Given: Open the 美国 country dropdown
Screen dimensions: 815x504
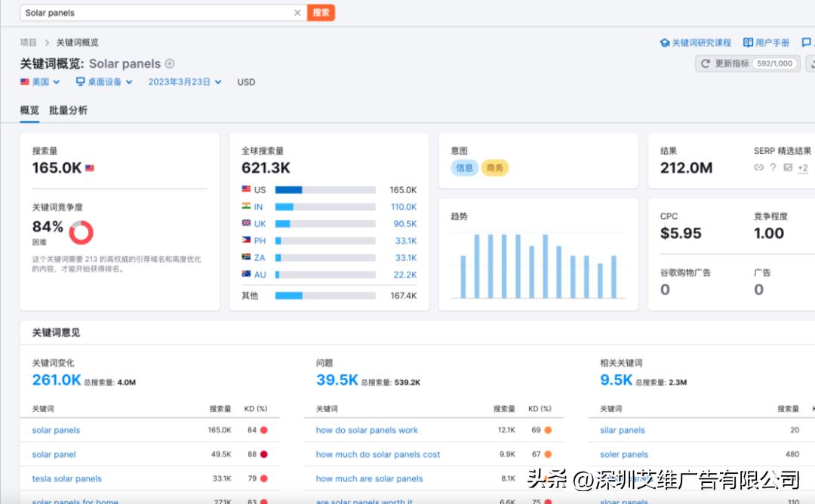Looking at the screenshot, I should [x=39, y=81].
